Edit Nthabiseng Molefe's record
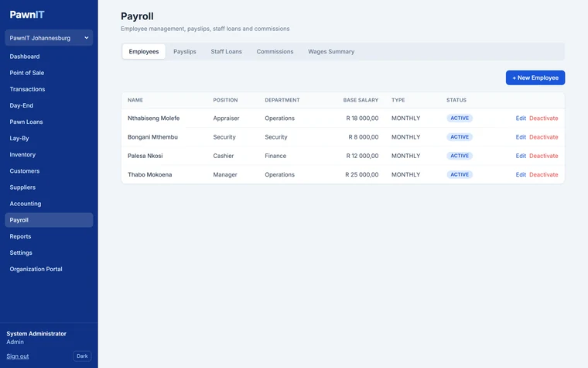The image size is (588, 368). pyautogui.click(x=521, y=119)
